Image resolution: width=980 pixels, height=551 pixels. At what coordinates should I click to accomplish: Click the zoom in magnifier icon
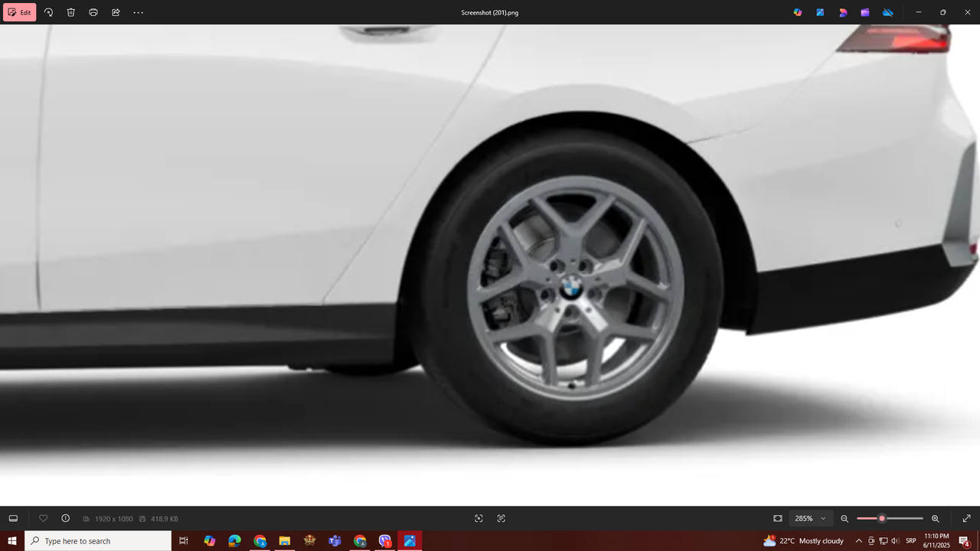pyautogui.click(x=936, y=518)
